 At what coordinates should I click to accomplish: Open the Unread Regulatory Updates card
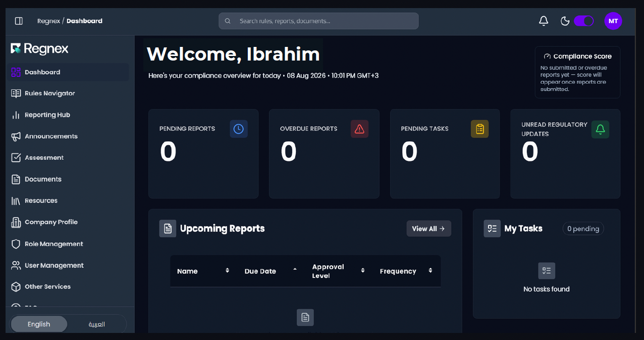coord(565,154)
